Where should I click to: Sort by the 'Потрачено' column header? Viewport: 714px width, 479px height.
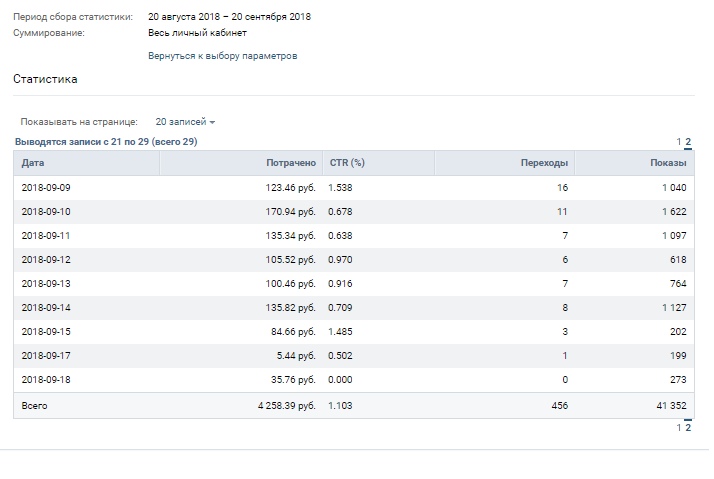click(x=291, y=163)
